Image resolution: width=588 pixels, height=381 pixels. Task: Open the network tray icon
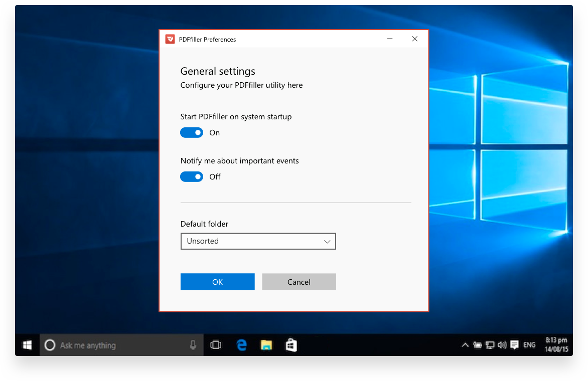[x=490, y=345]
